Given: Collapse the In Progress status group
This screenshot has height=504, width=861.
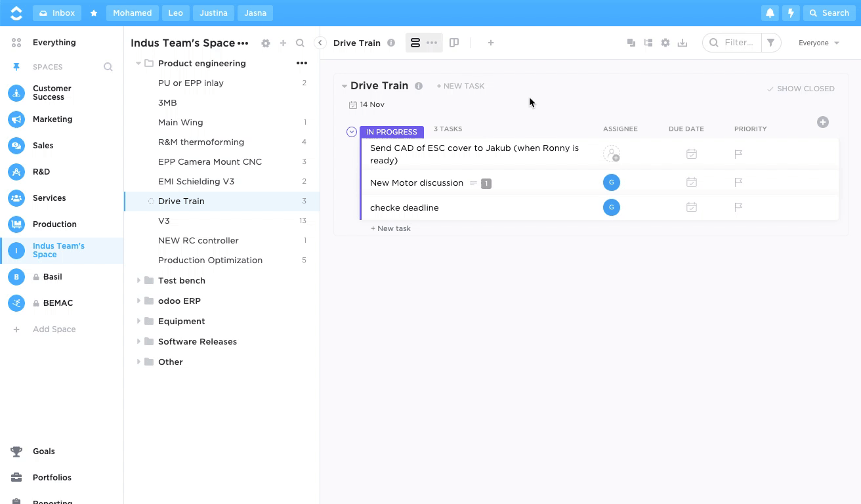Looking at the screenshot, I should [x=352, y=132].
